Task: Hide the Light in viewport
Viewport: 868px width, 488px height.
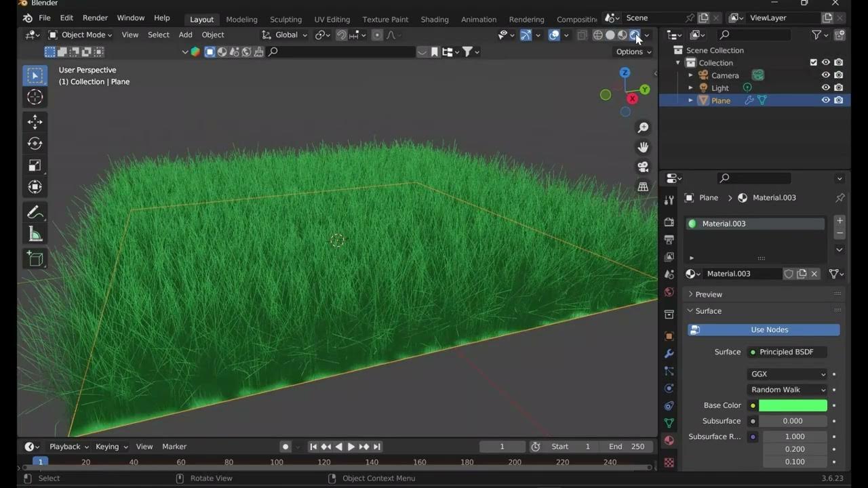Action: coord(826,87)
